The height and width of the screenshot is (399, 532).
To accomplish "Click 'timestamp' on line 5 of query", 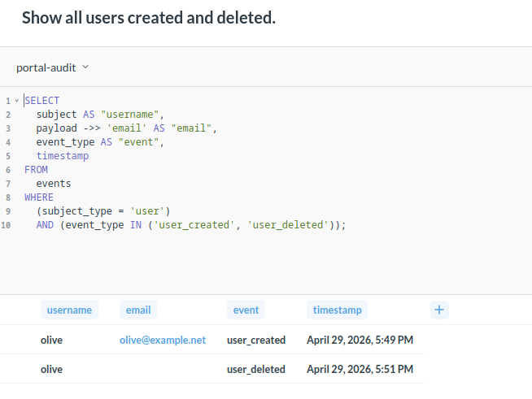I will click(63, 156).
